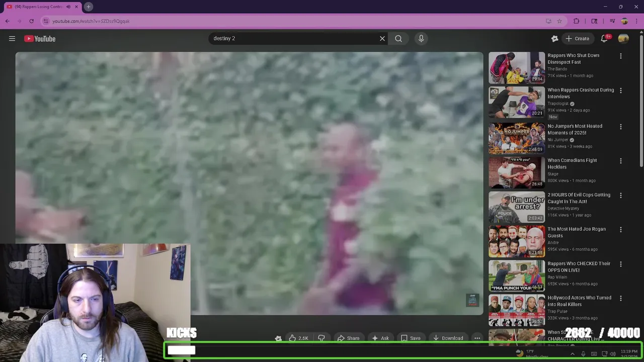Open the browser extensions puzzle icon
The width and height of the screenshot is (644, 362).
(577, 21)
